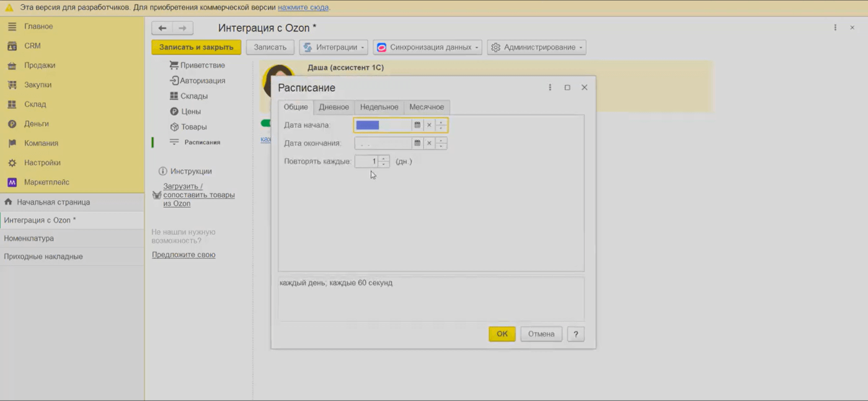
Task: Select Авторизация in the navigation list
Action: pos(203,81)
